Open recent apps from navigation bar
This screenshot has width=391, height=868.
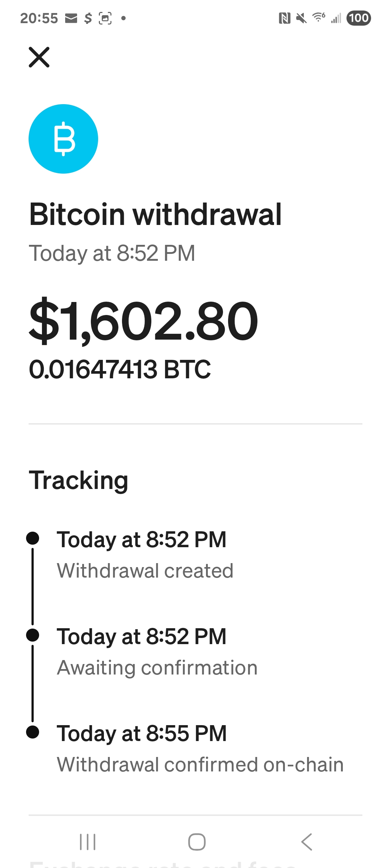(88, 842)
